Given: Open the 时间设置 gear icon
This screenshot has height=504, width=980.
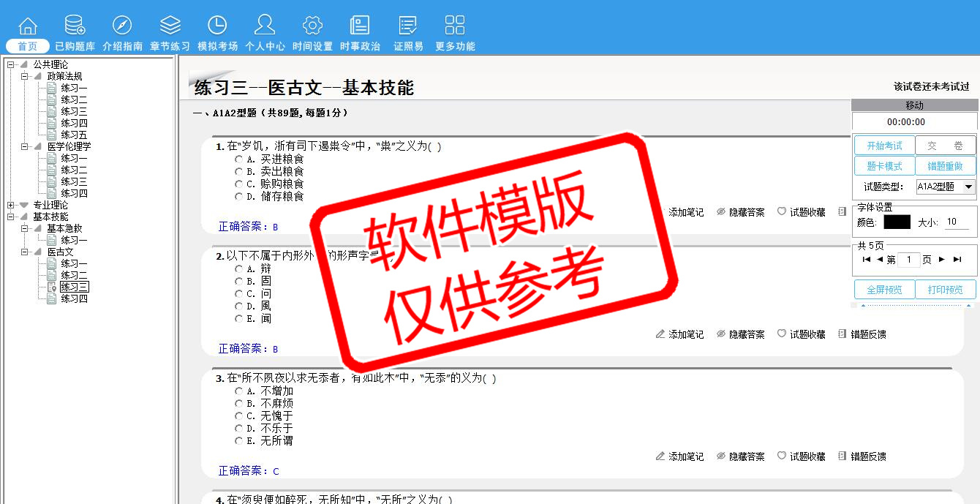Looking at the screenshot, I should 312,26.
